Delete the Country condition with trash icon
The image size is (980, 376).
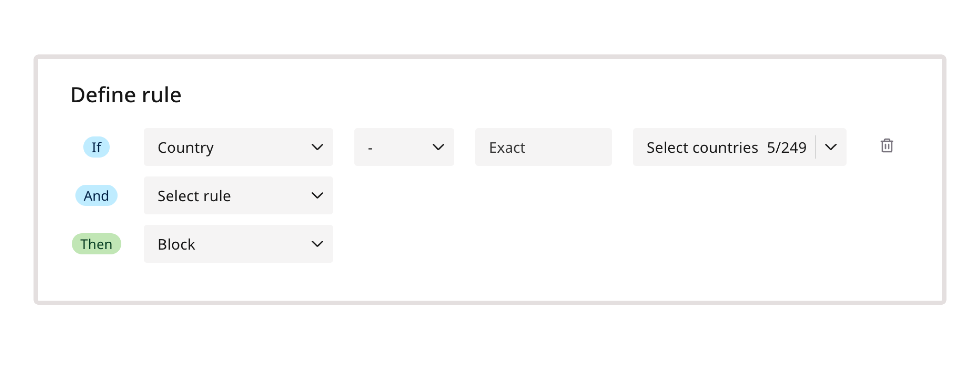886,146
